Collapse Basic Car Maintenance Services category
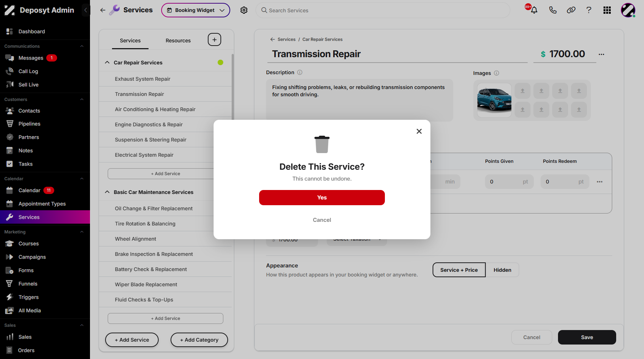The height and width of the screenshot is (359, 644). (x=107, y=192)
